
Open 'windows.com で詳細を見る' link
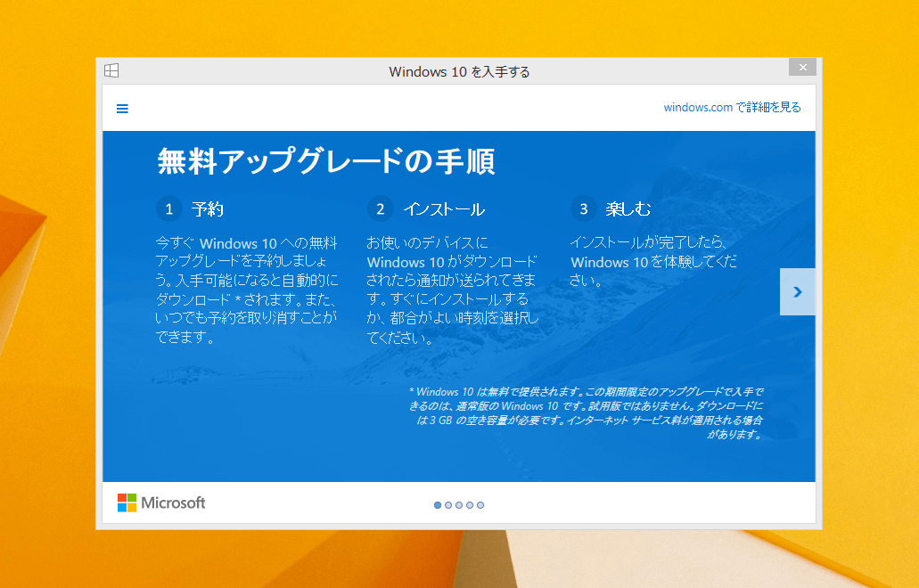point(732,107)
